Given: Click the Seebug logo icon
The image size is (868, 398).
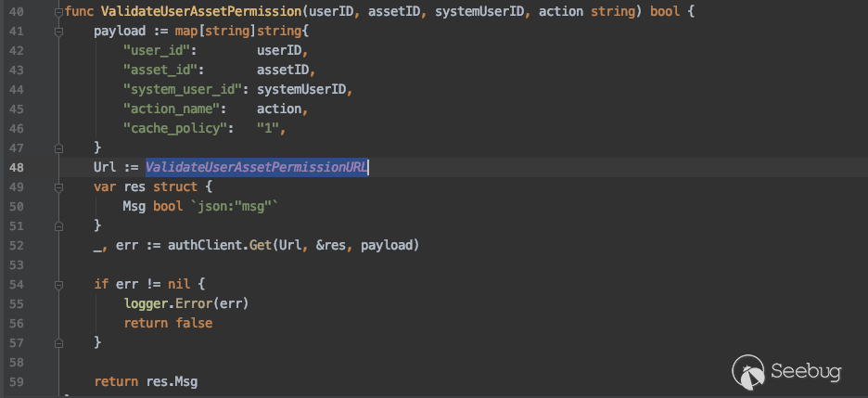Looking at the screenshot, I should [747, 370].
